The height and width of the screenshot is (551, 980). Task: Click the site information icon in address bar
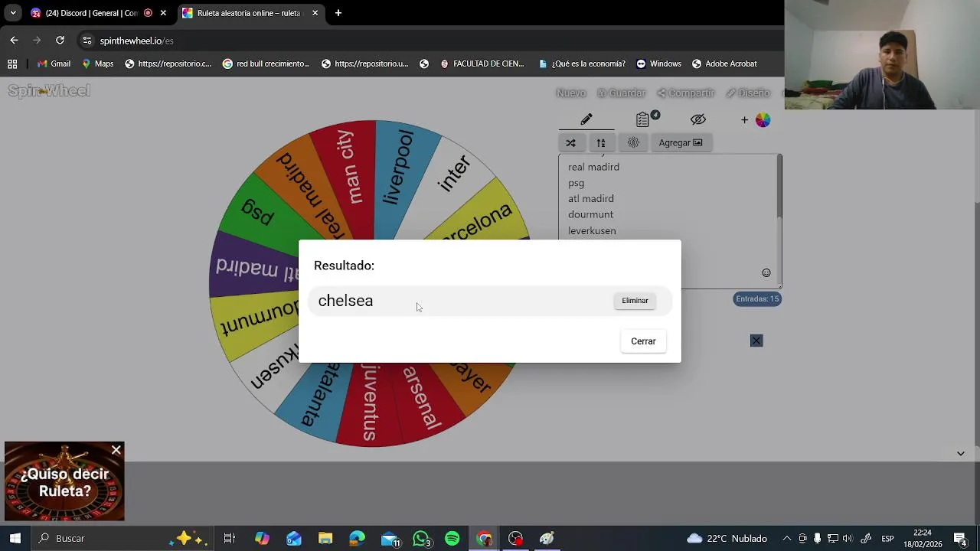(x=87, y=41)
